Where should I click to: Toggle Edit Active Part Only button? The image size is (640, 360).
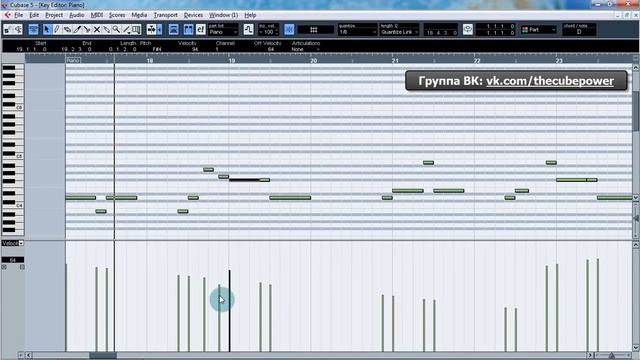[188, 29]
